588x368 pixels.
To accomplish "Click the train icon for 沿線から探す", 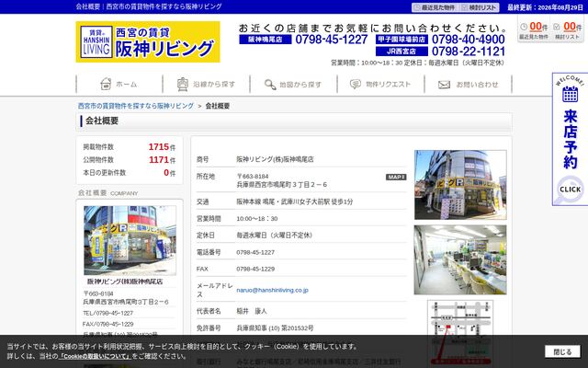I will 183,84.
